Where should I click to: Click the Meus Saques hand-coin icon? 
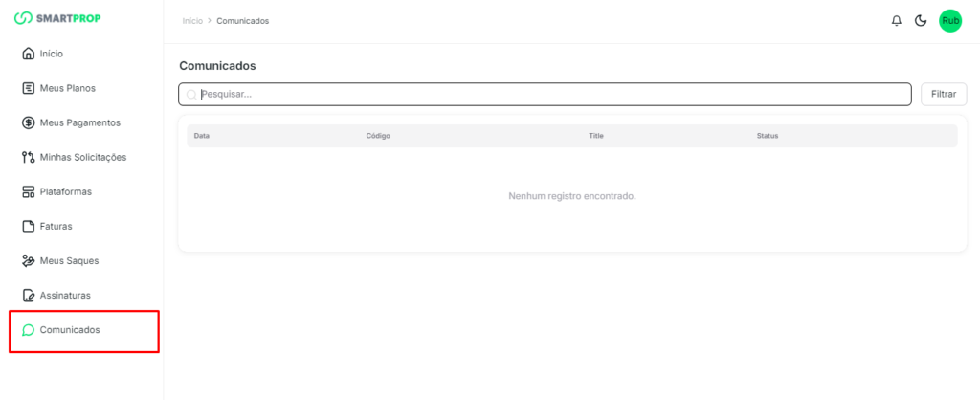point(28,261)
